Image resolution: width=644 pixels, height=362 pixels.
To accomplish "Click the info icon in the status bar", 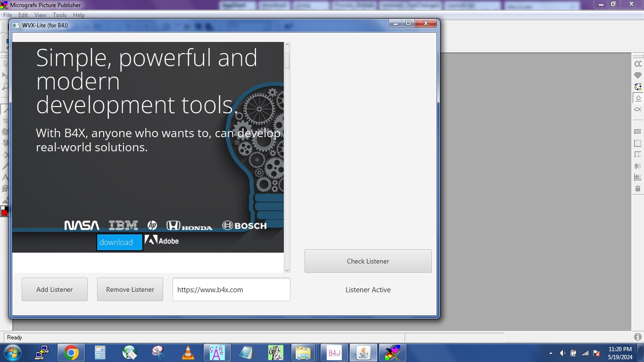I will tap(638, 337).
